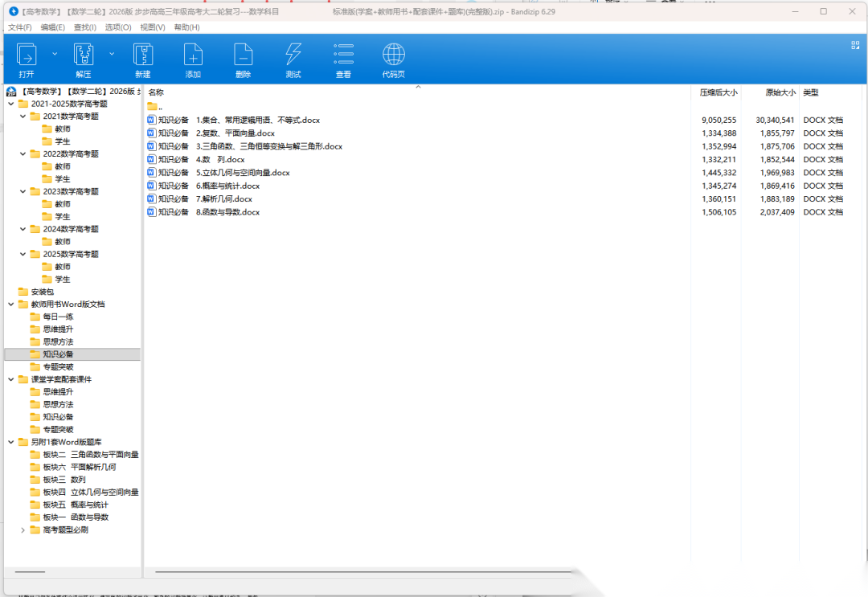The image size is (868, 597).
Task: Toggle the view layout icon at top right
Action: tap(856, 45)
